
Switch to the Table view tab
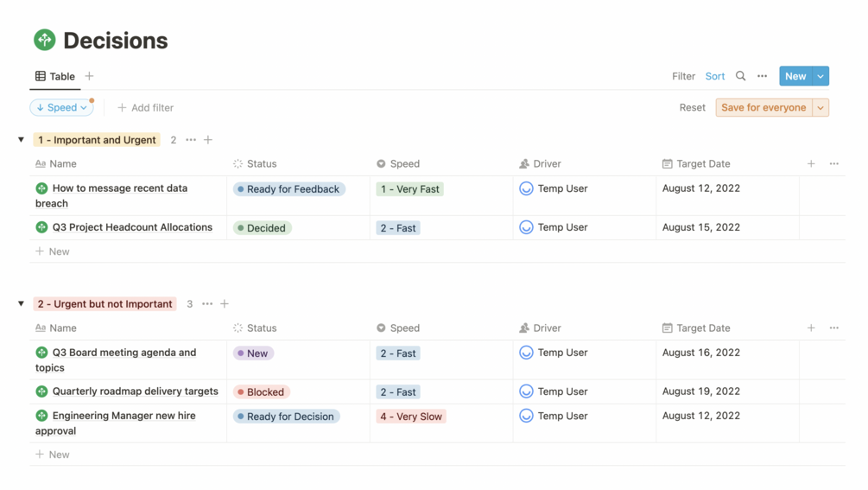pyautogui.click(x=54, y=76)
